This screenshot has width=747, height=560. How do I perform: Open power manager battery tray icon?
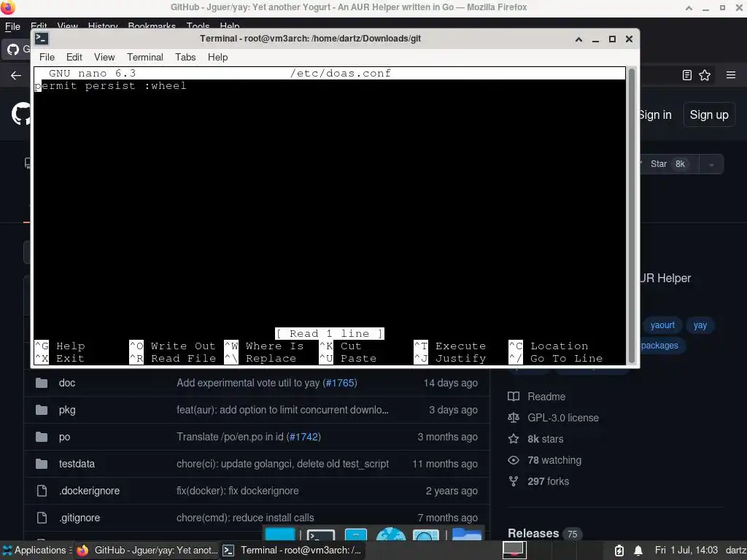619,551
